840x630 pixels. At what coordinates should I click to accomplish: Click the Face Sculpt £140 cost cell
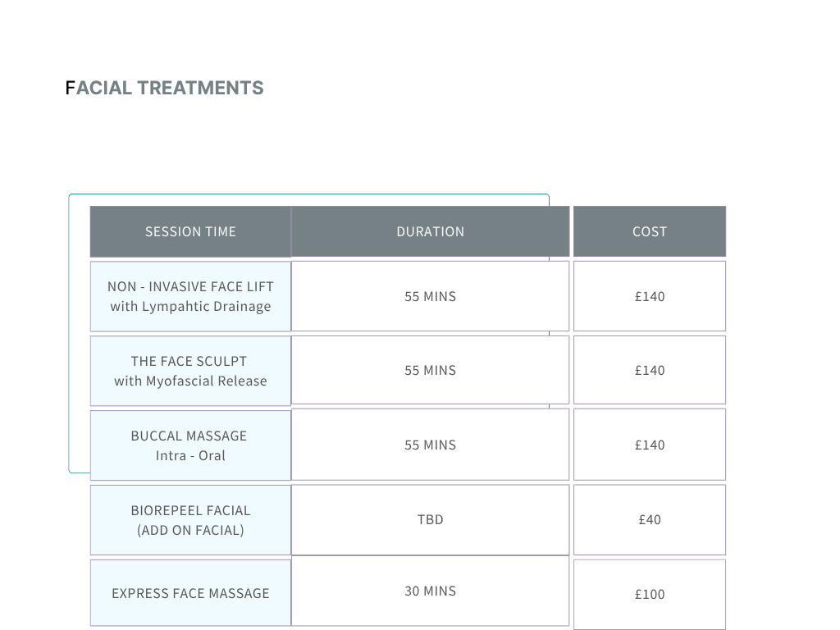coord(650,370)
